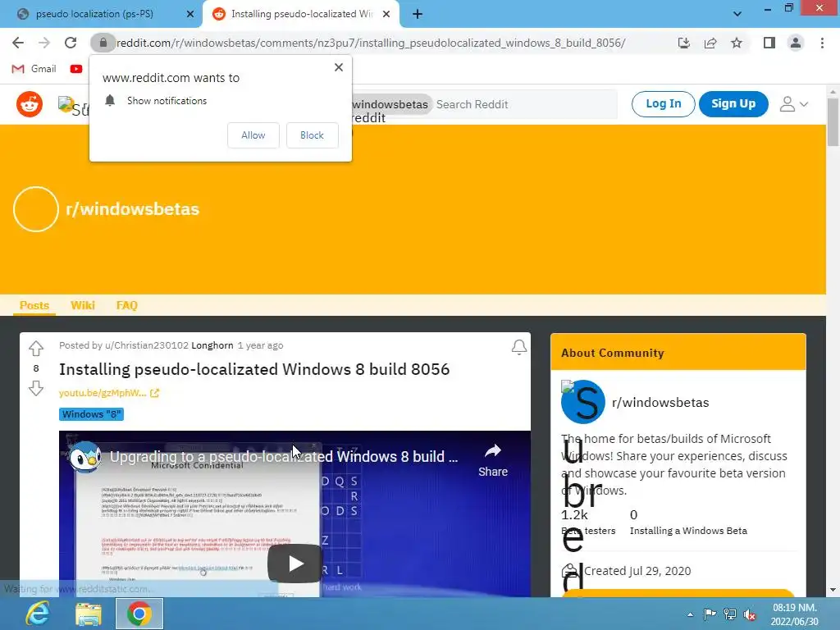Open the FAQ tab
The width and height of the screenshot is (840, 630).
coord(127,305)
